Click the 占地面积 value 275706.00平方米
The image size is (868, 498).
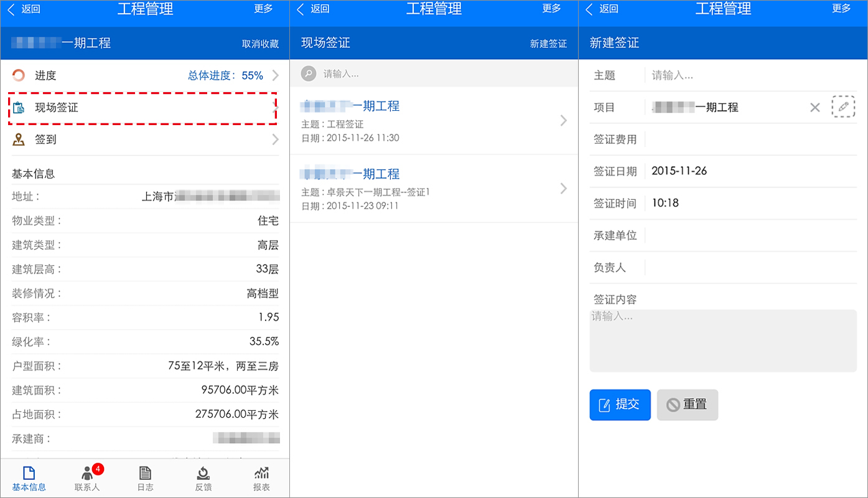pyautogui.click(x=237, y=415)
